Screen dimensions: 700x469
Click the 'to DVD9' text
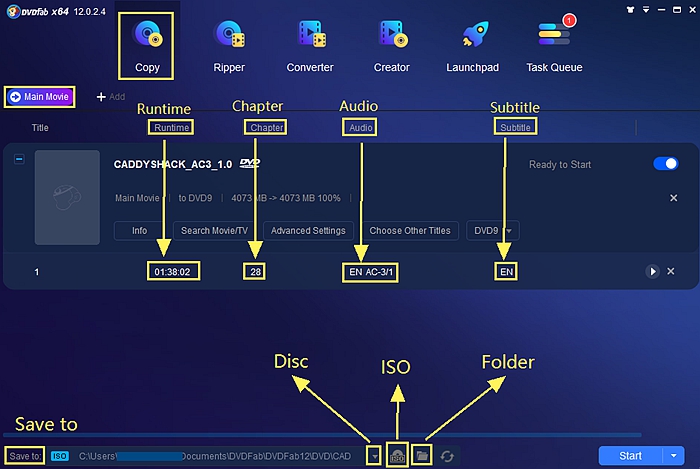196,198
